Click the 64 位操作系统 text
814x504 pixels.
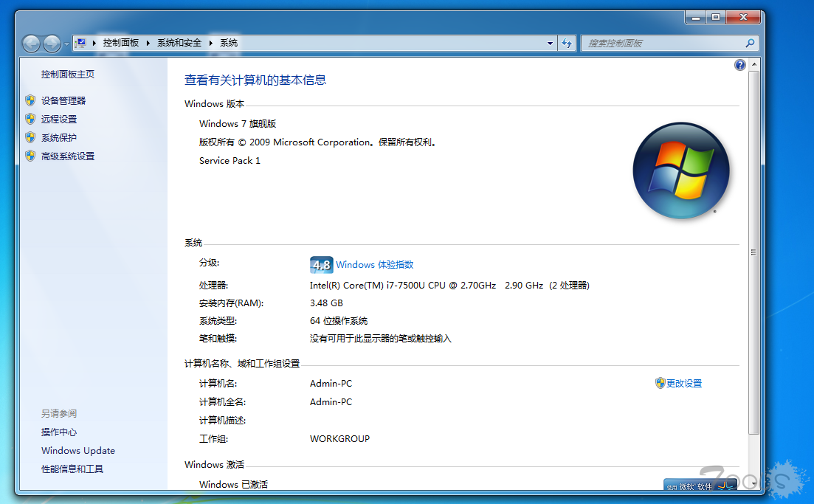[x=339, y=321]
